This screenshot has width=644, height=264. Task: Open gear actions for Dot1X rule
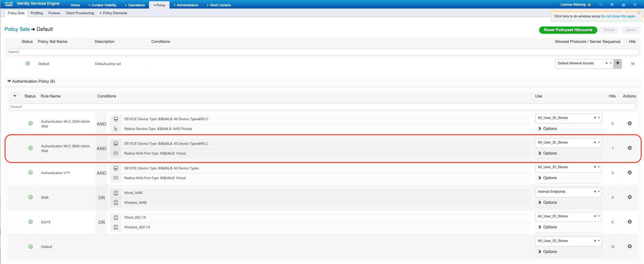tap(630, 222)
